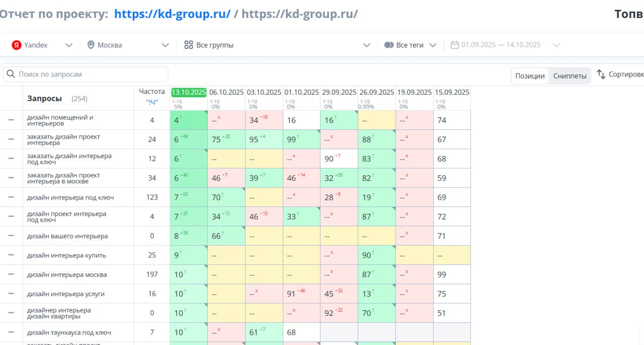
Task: Switch to the Позиции tab
Action: [x=530, y=76]
